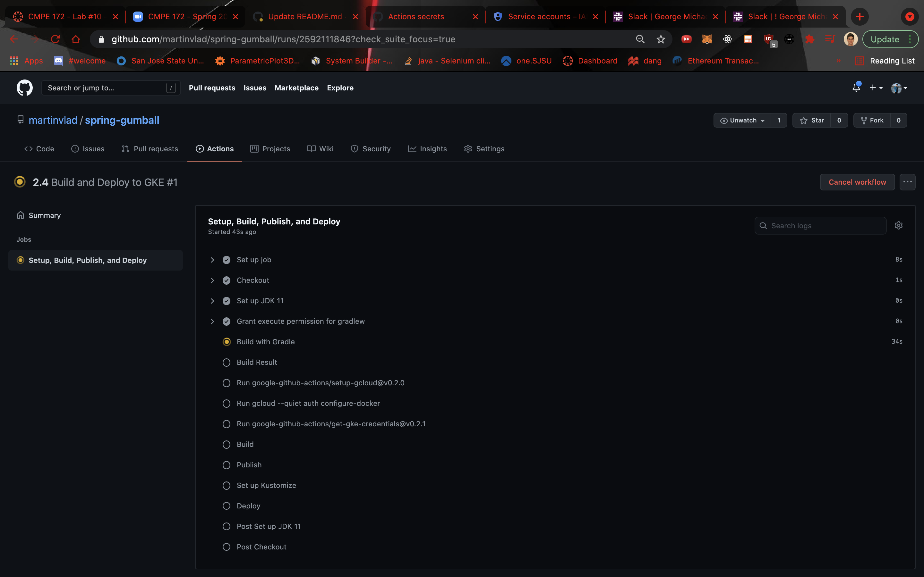Screen dimensions: 924x577
Task: Open the browser extensions puzzle icon
Action: click(x=809, y=39)
